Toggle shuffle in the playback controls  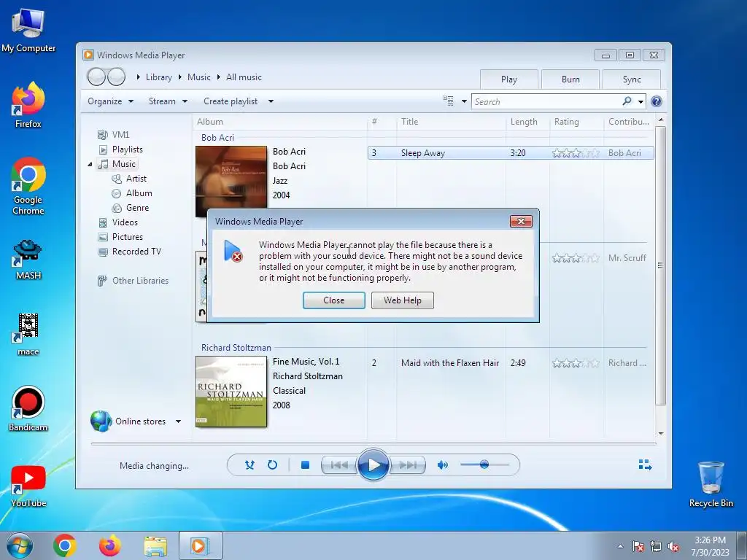(249, 464)
